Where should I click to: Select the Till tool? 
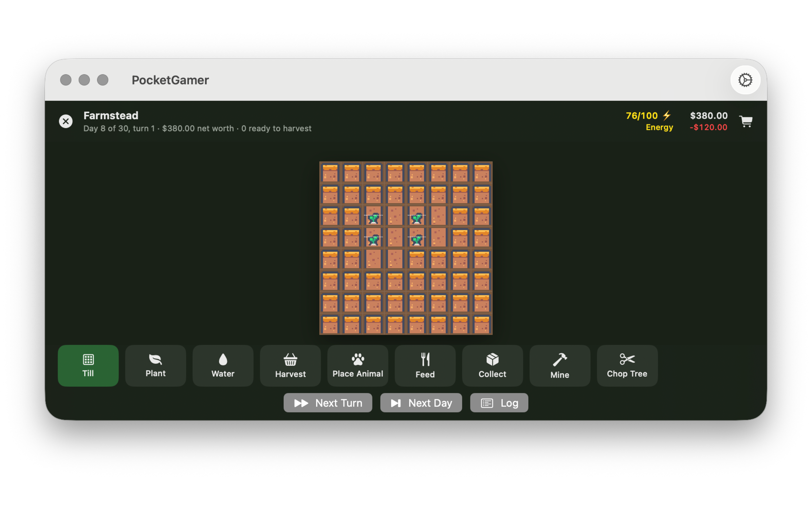(x=88, y=365)
